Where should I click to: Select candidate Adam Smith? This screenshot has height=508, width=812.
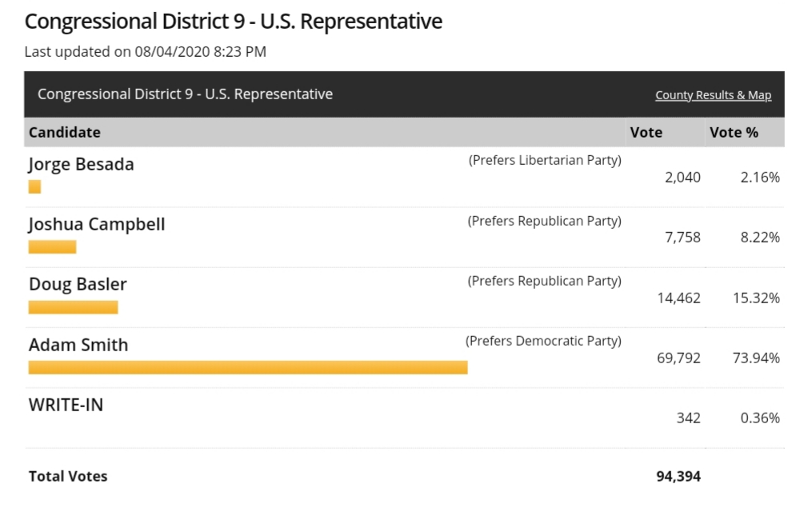(78, 345)
